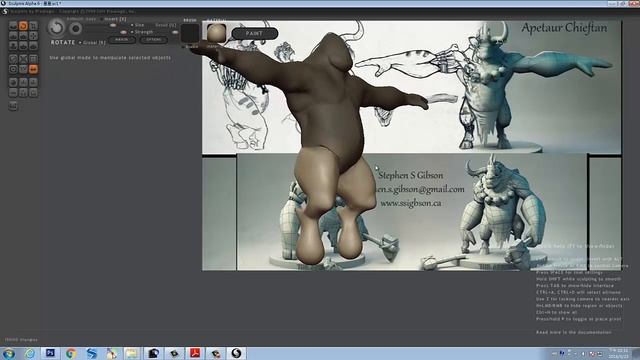
Task: Open the OPTIONS button
Action: click(x=153, y=40)
